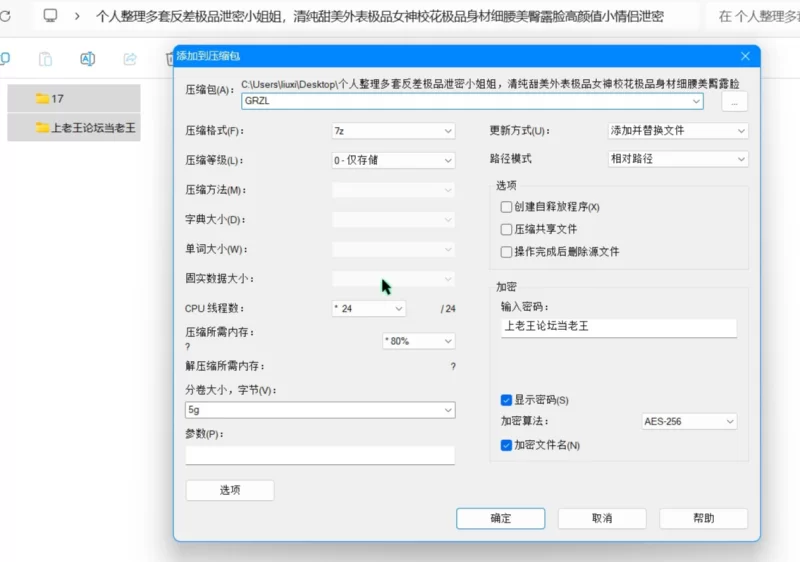Viewport: 800px width, 562px height.
Task: Click the This PC monitor icon in address bar
Action: click(50, 16)
